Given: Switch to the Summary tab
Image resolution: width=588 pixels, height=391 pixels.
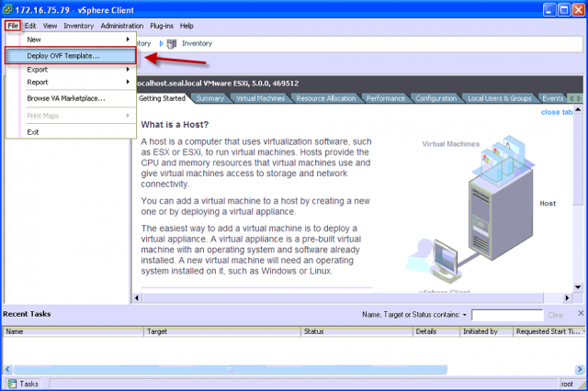Looking at the screenshot, I should tap(210, 98).
